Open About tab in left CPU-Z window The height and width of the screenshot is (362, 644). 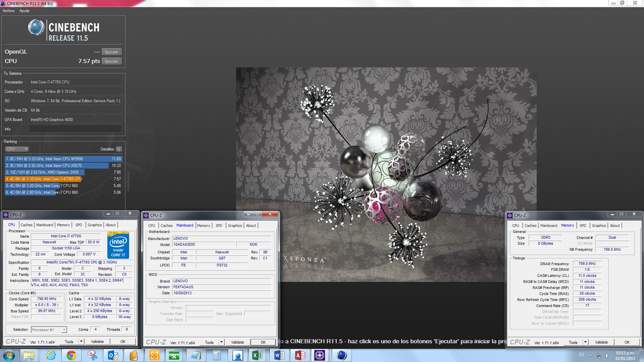point(111,225)
